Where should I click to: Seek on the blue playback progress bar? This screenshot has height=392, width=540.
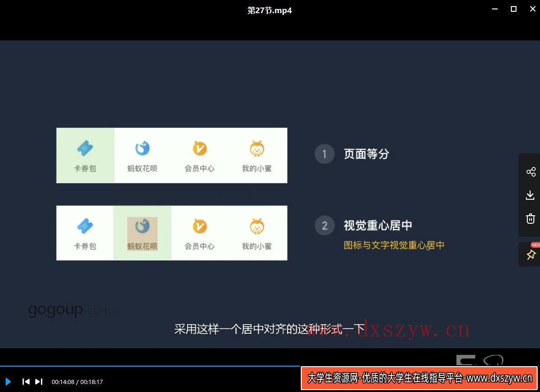tap(150, 366)
